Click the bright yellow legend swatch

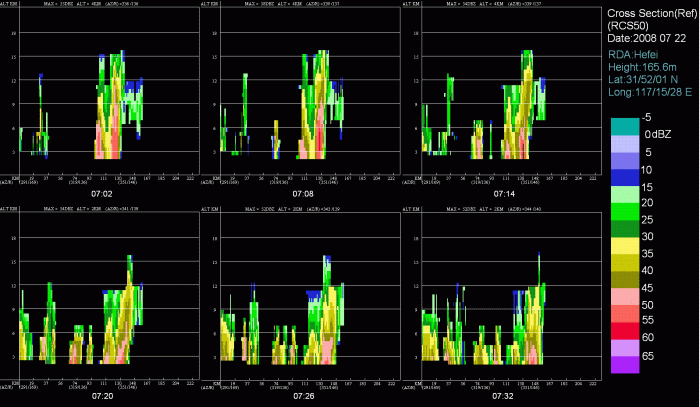click(624, 245)
